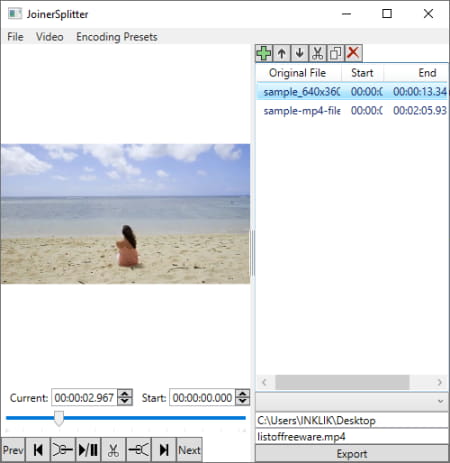Click the Current time stepper arrows

coord(125,397)
